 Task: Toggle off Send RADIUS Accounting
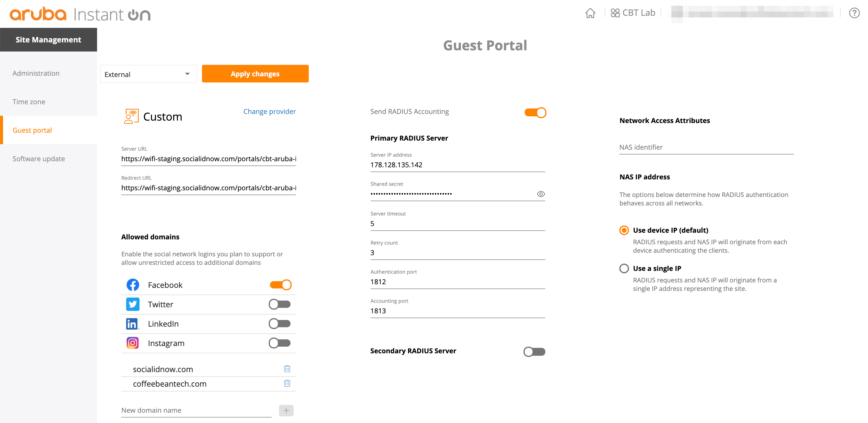(x=535, y=112)
